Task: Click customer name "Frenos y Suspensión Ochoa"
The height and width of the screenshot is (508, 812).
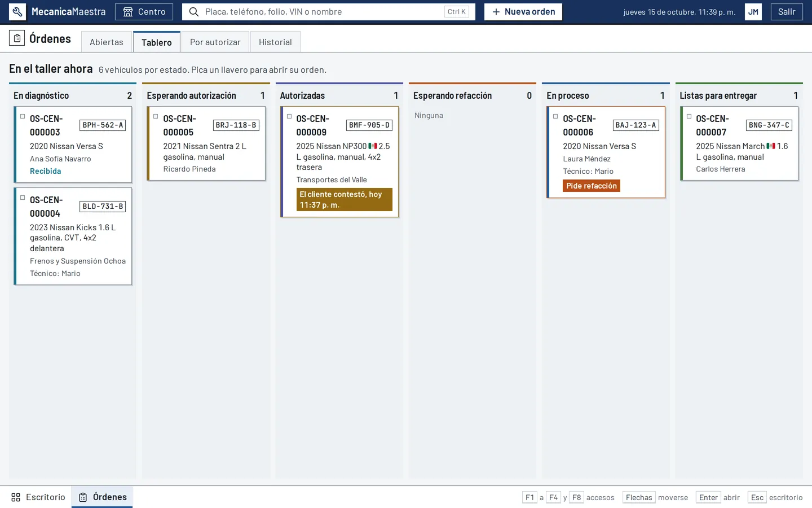Action: click(78, 261)
